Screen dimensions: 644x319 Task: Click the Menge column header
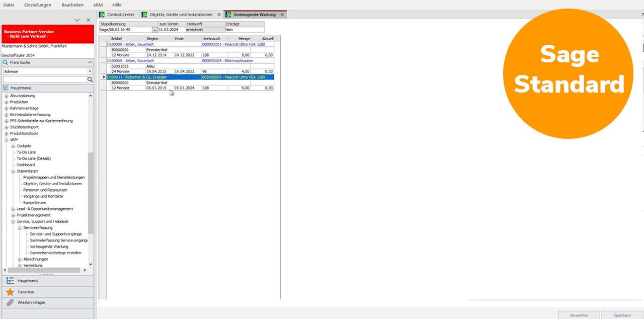coord(239,38)
